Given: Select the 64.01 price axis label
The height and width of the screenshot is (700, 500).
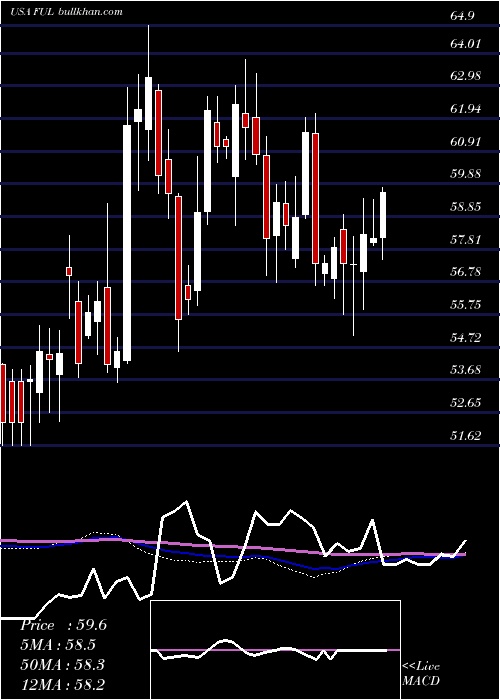Looking at the screenshot, I should pos(466,44).
